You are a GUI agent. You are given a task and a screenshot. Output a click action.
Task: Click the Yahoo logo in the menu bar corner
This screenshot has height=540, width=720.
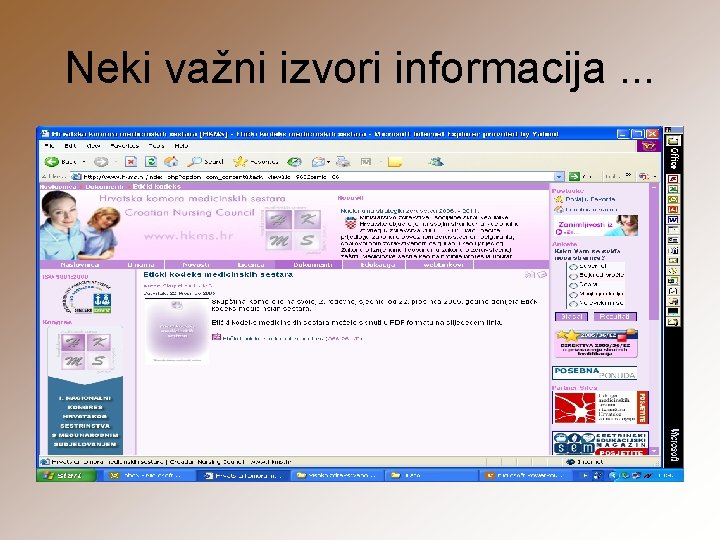tap(648, 146)
